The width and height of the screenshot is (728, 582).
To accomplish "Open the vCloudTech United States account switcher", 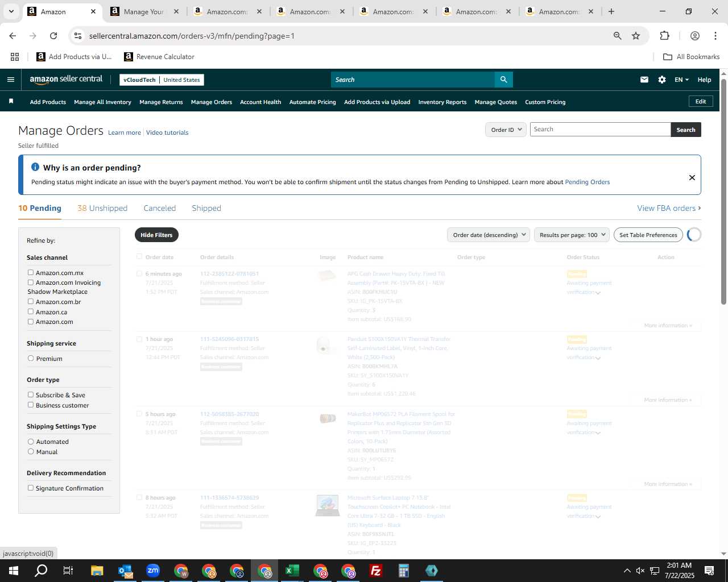I will [162, 80].
